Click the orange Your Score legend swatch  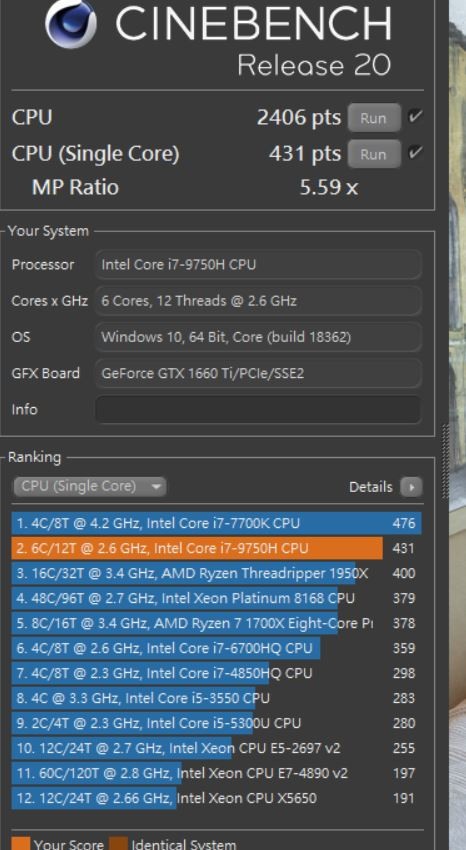[x=21, y=843]
